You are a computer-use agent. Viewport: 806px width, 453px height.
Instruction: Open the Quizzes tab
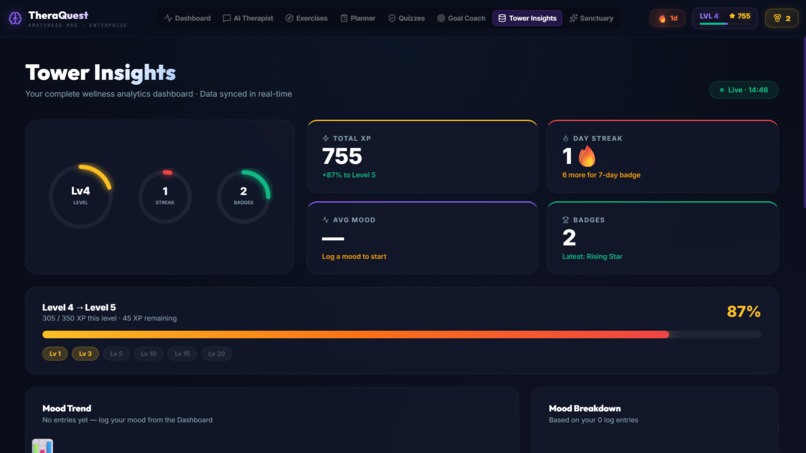[406, 18]
